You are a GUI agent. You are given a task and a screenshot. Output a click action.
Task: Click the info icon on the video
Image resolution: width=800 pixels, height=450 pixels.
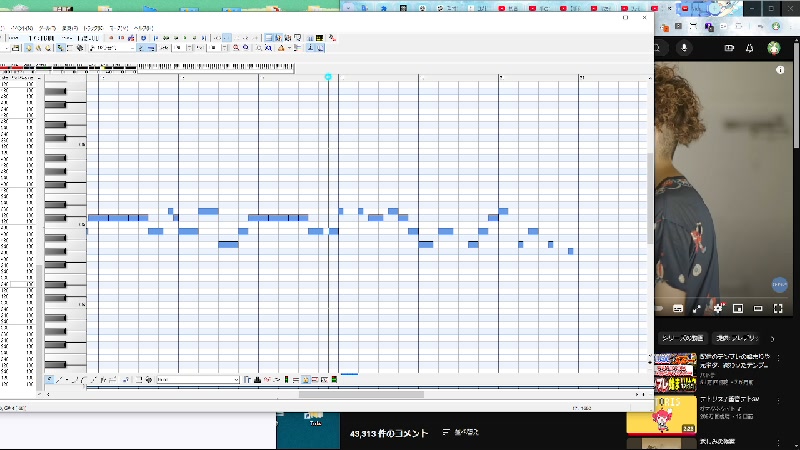click(x=780, y=70)
